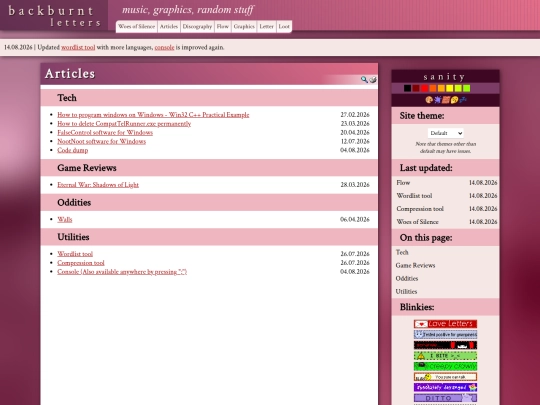Open the 'Code dump' article
The height and width of the screenshot is (405, 540).
click(x=73, y=150)
